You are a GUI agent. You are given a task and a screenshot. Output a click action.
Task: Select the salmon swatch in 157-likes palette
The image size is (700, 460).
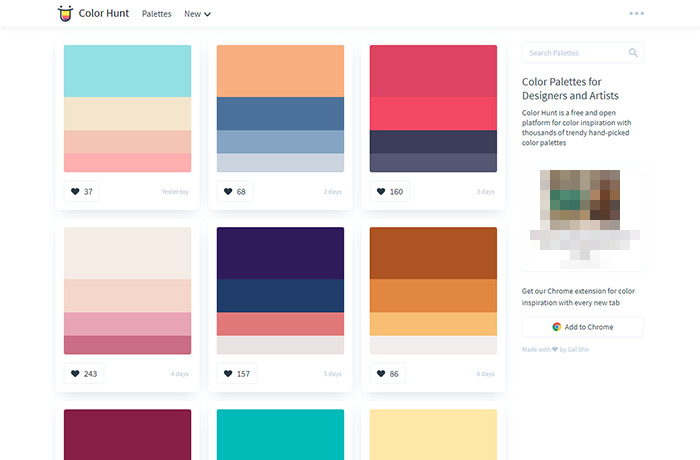click(x=280, y=324)
